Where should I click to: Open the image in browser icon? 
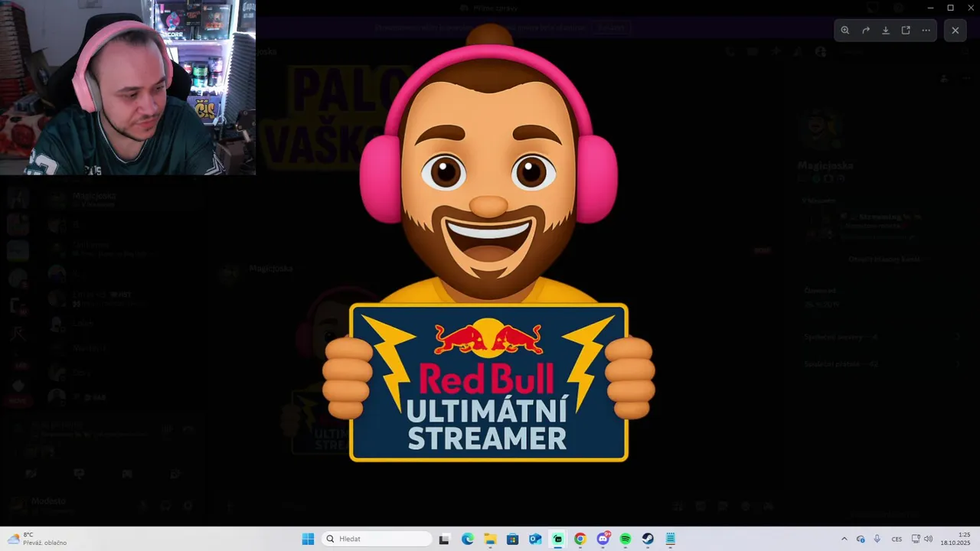click(906, 31)
